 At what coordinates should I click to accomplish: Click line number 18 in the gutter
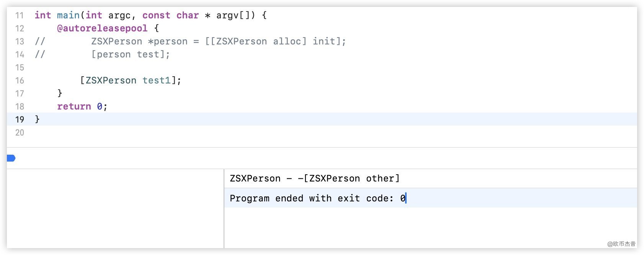pos(20,106)
